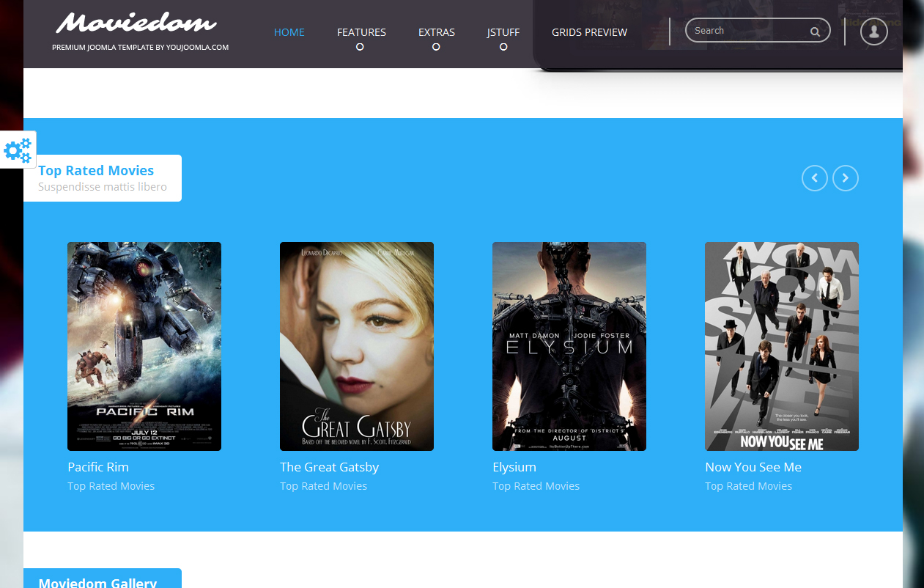Select the HOME menu item
Screen dimensions: 924x588
(x=289, y=32)
